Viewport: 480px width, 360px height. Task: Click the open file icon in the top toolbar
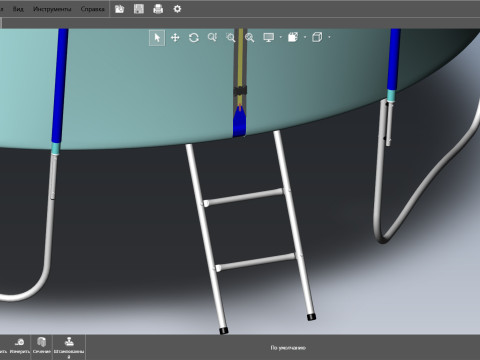pos(119,9)
